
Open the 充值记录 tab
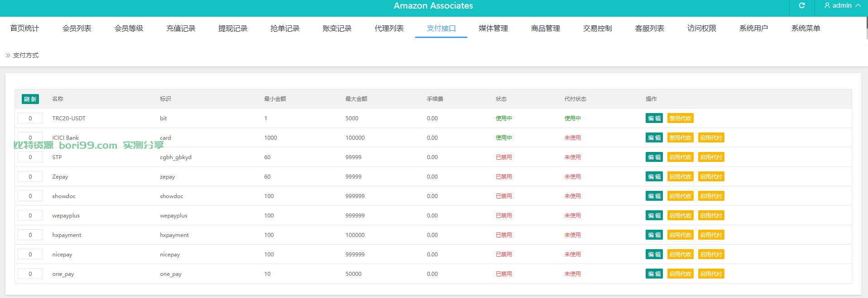181,28
